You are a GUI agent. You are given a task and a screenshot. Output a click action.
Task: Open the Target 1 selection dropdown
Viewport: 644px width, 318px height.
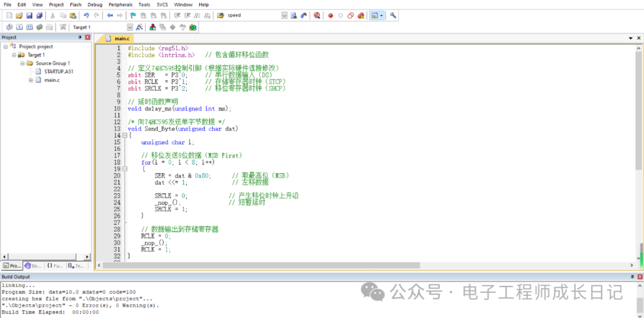coord(130,27)
